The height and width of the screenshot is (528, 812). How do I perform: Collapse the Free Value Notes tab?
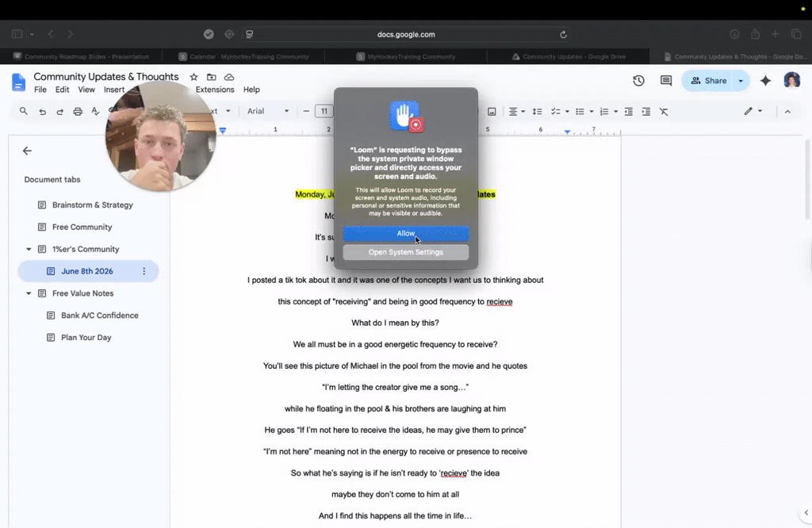pyautogui.click(x=29, y=293)
